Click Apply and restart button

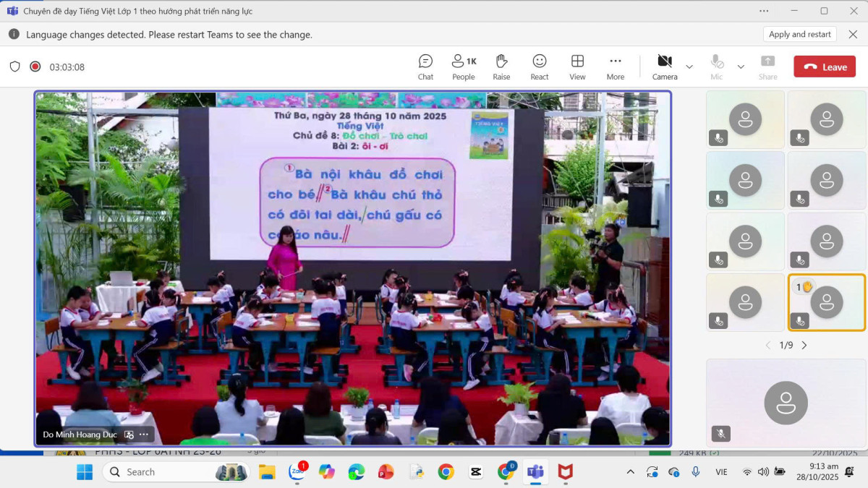click(x=799, y=34)
